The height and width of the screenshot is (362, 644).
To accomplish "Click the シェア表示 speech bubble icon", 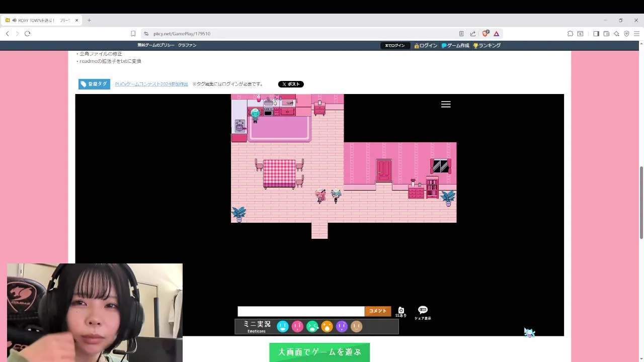I will point(423,312).
